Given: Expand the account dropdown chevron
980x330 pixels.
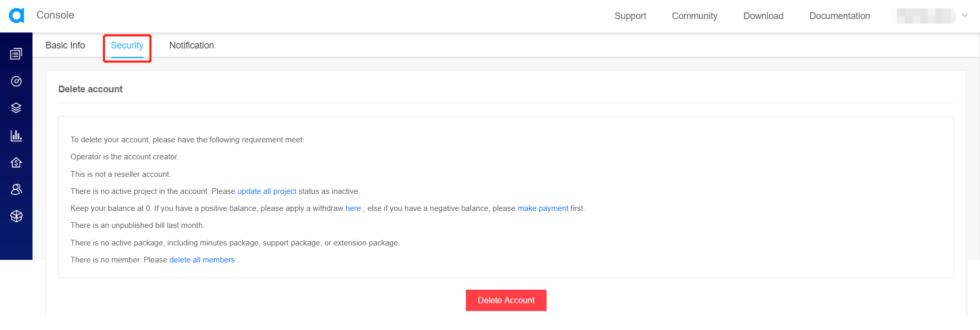Looking at the screenshot, I should [x=965, y=15].
